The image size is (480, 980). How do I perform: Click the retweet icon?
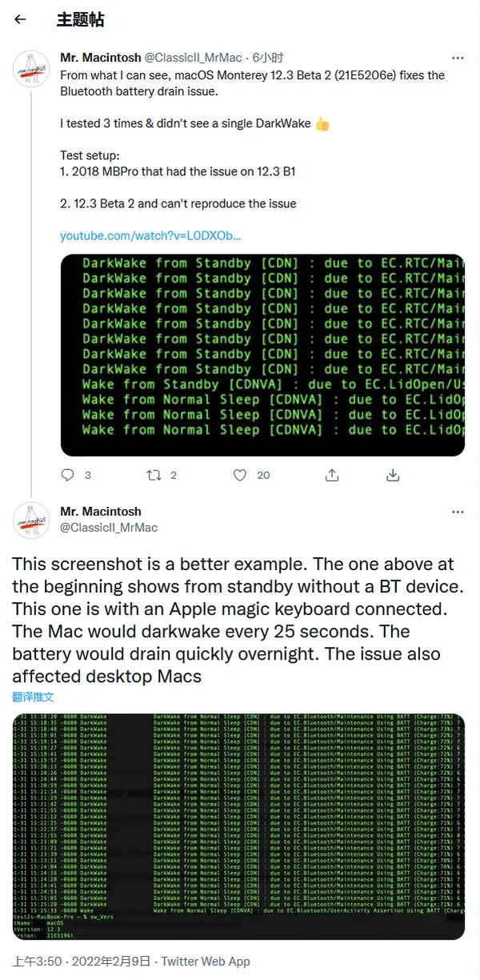pos(154,475)
